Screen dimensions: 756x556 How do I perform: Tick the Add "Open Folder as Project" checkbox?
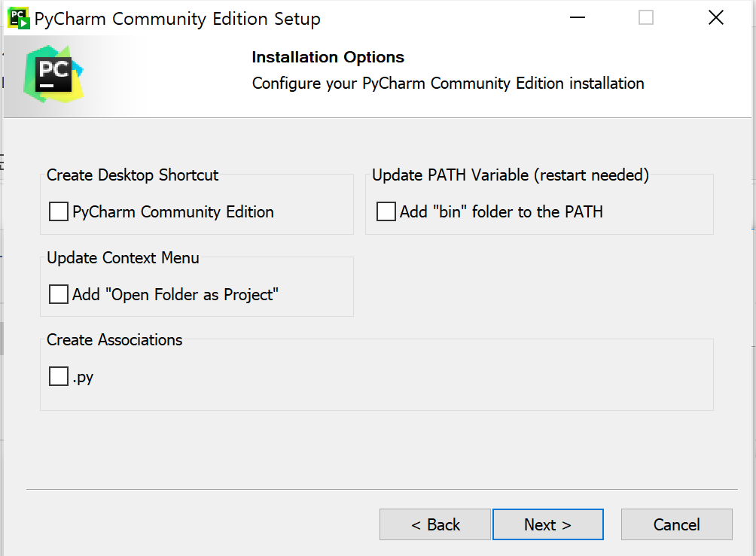click(59, 294)
